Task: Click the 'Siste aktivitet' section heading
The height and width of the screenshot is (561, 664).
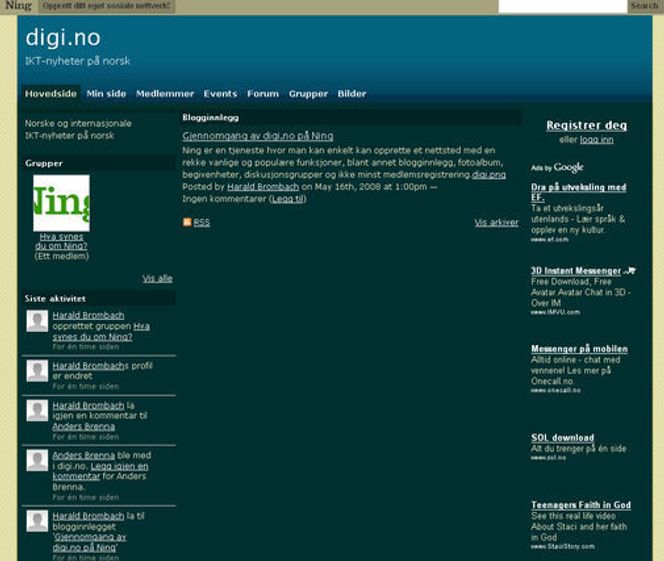Action: [55, 298]
